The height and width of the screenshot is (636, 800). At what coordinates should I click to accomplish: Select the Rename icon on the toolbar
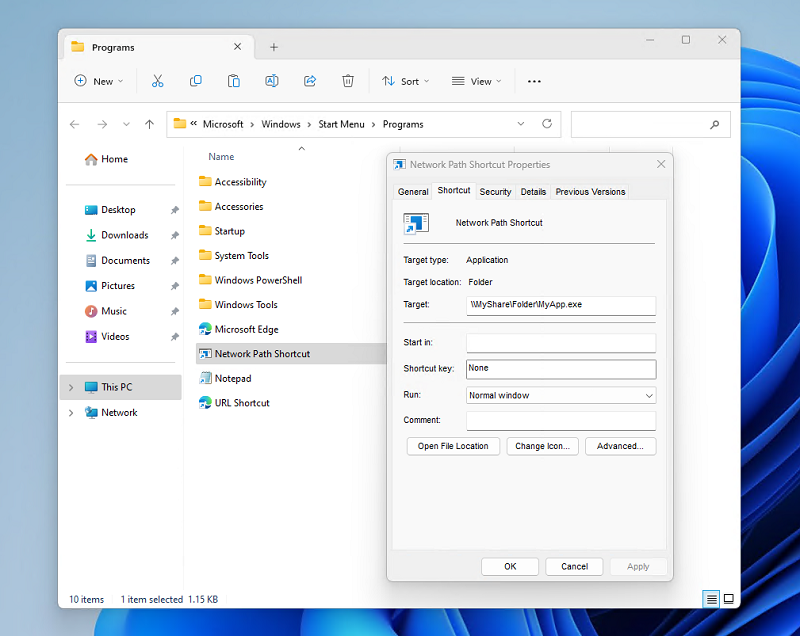click(x=271, y=81)
